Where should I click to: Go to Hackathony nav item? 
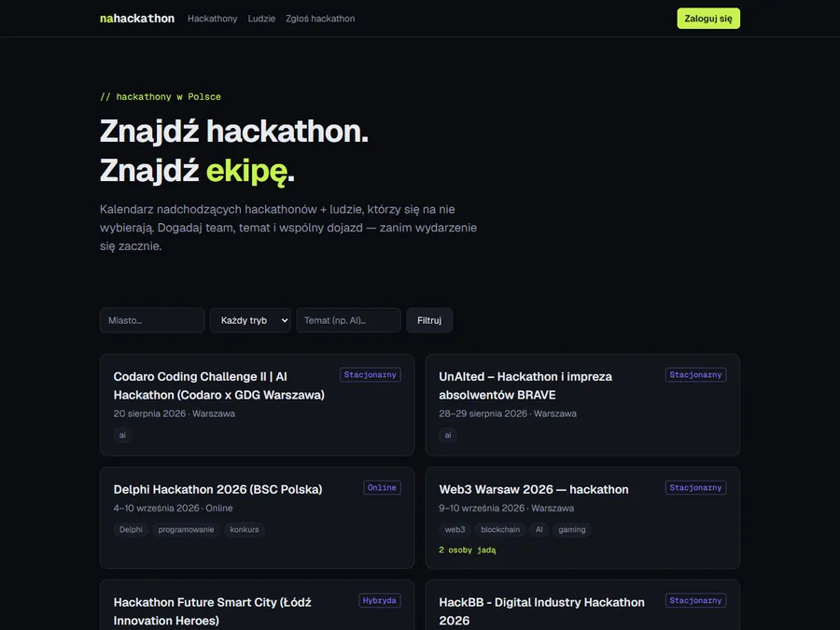212,19
